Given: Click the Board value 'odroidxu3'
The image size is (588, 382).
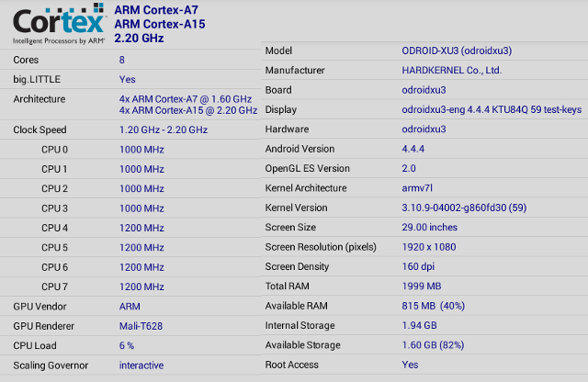Looking at the screenshot, I should click(x=424, y=90).
